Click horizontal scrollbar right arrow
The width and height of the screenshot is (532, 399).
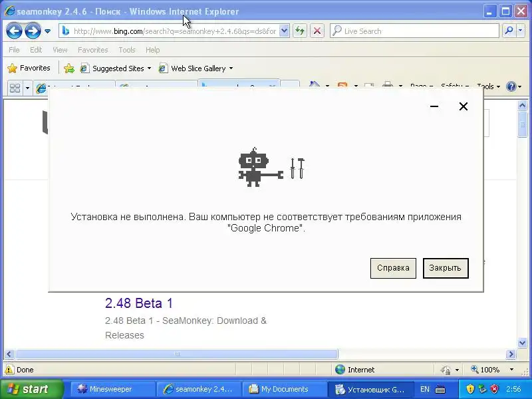511,354
